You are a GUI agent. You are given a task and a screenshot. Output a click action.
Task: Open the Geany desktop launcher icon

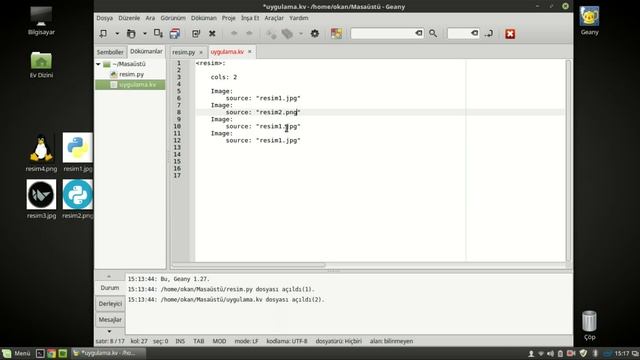(x=589, y=20)
